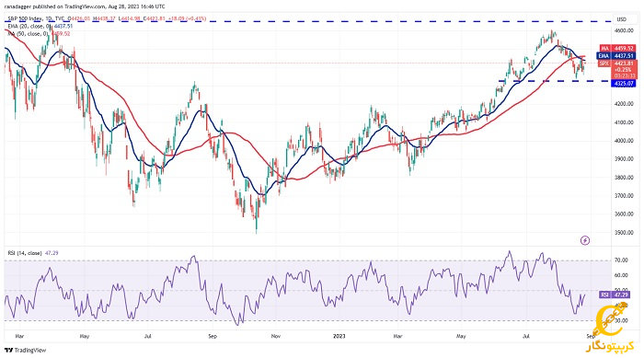Click the MA 4459.52 price label
This screenshot has height=358, width=644.
[617, 49]
